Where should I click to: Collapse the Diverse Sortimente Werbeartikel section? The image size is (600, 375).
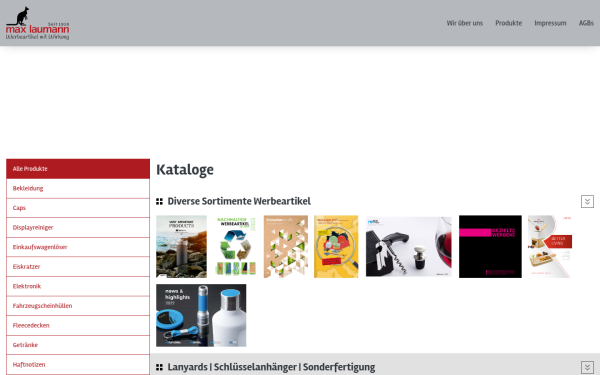[x=587, y=201]
